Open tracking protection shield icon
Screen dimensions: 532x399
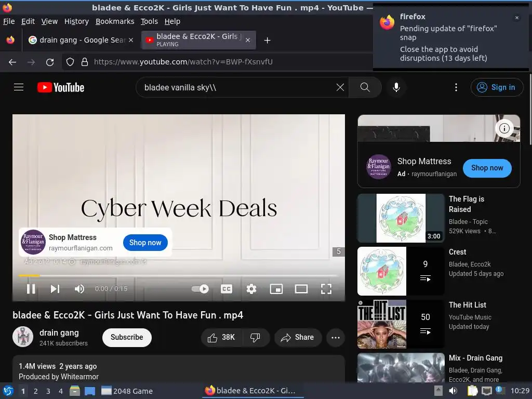point(70,62)
